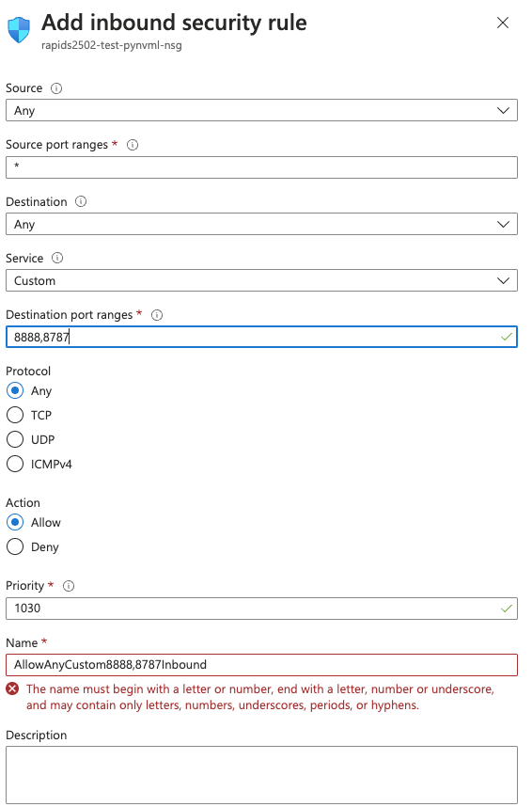The height and width of the screenshot is (807, 532).
Task: Close the Add inbound security rule panel
Action: (x=503, y=23)
